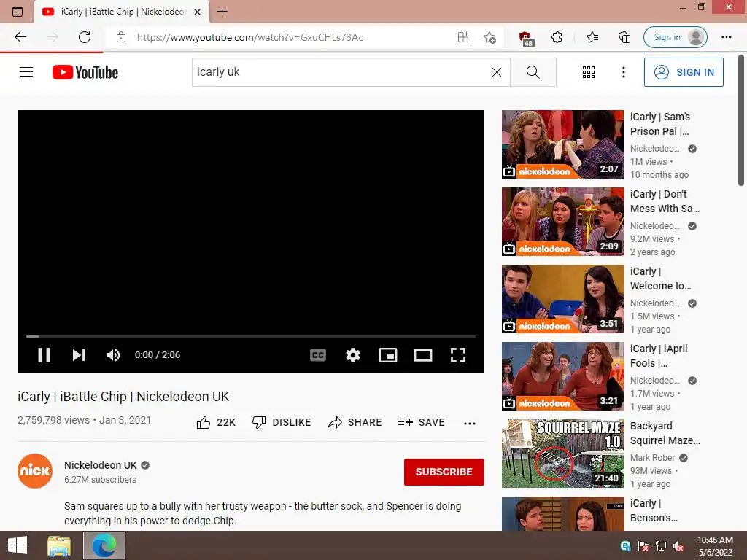This screenshot has height=560, width=747.
Task: Open Don't Mess With Sam video thumbnail
Action: (x=562, y=222)
